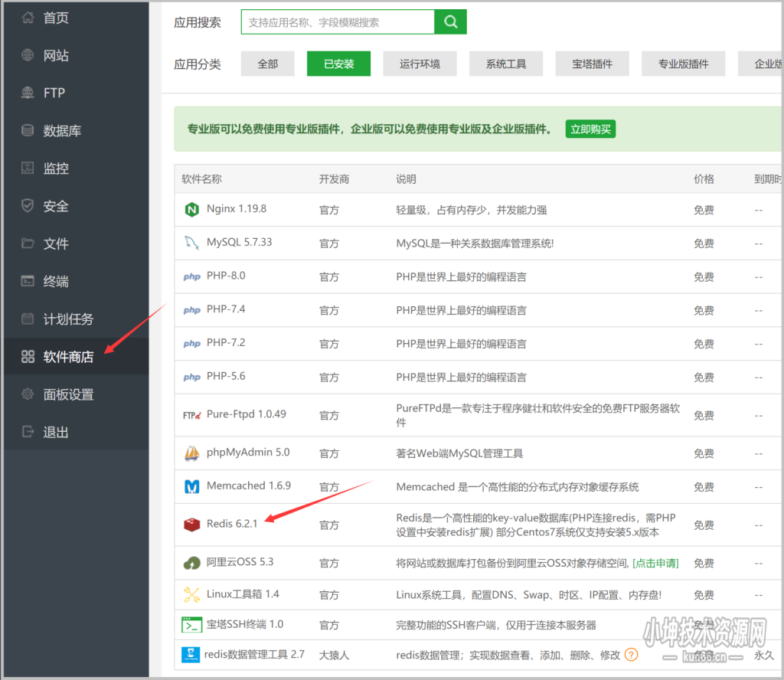Click the 立即购买 button
The image size is (784, 680).
coord(590,129)
